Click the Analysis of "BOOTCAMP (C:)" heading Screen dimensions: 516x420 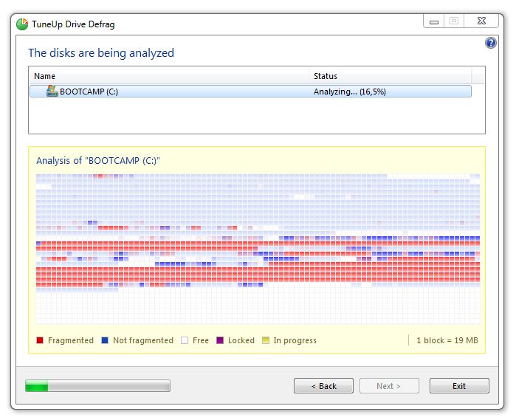(98, 161)
